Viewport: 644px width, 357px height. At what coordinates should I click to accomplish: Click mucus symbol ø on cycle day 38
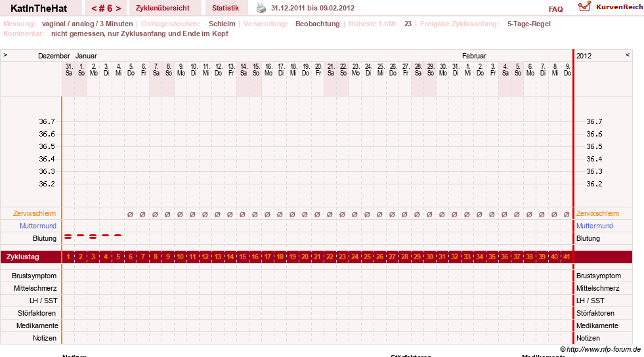529,214
